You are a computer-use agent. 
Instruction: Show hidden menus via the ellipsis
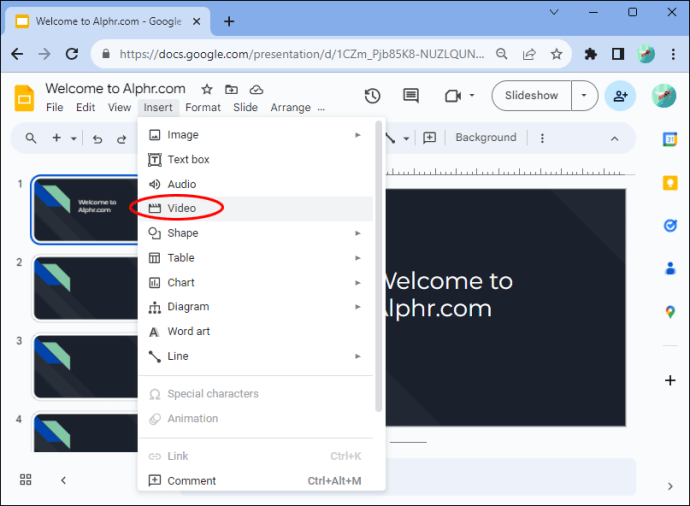321,108
